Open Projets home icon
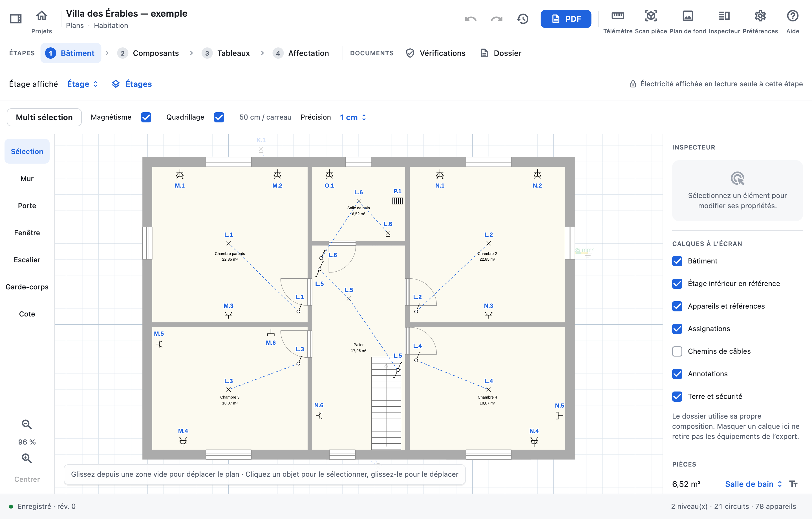812x519 pixels. (x=41, y=16)
